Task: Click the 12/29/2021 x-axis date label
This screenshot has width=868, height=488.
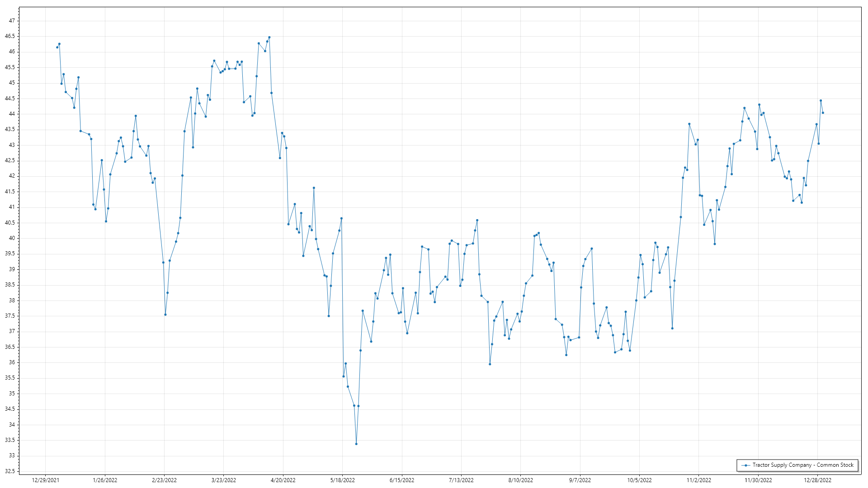Action: [45, 480]
